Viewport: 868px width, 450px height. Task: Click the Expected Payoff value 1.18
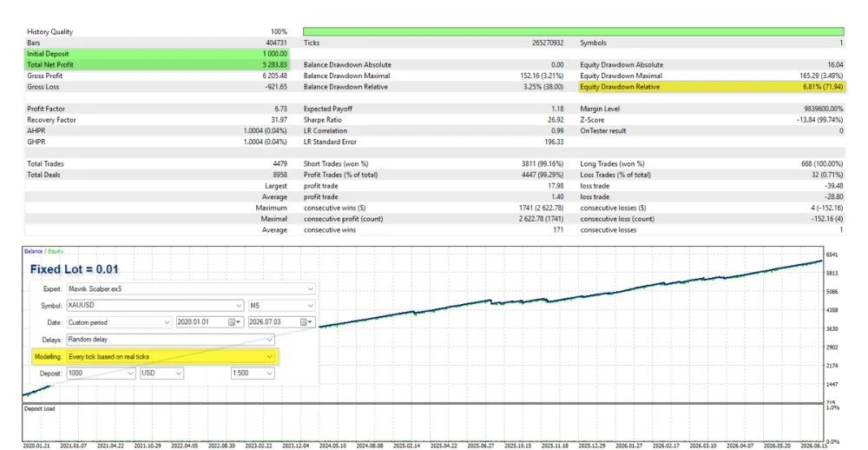point(558,109)
